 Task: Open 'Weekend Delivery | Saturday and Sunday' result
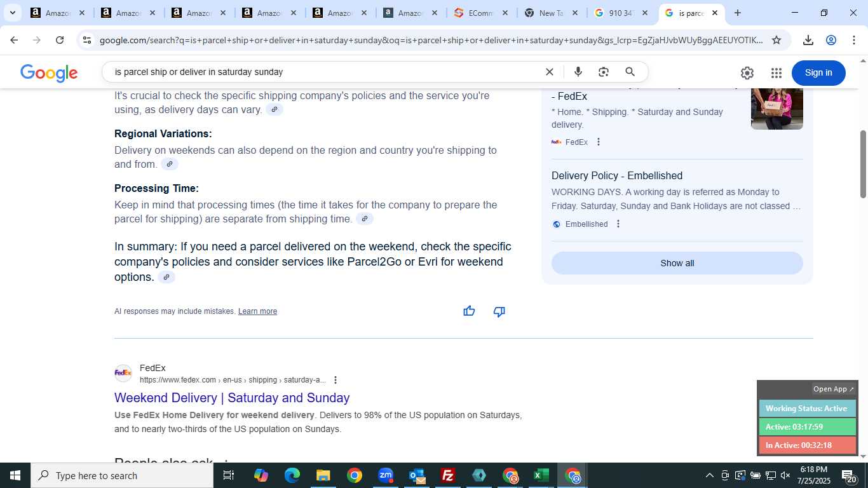point(232,398)
